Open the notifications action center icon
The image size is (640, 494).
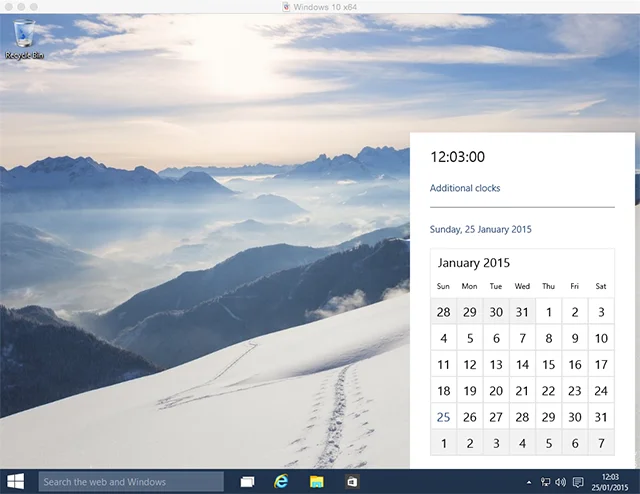578,482
